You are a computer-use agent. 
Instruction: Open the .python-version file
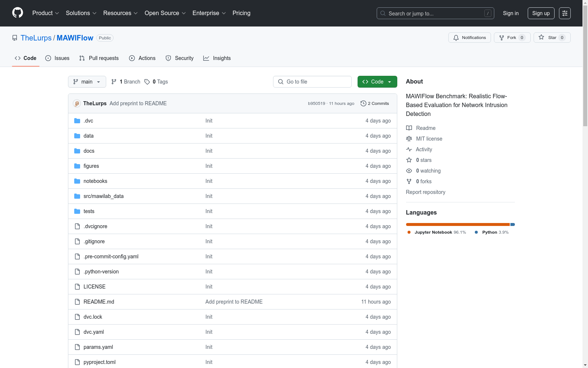click(x=101, y=272)
